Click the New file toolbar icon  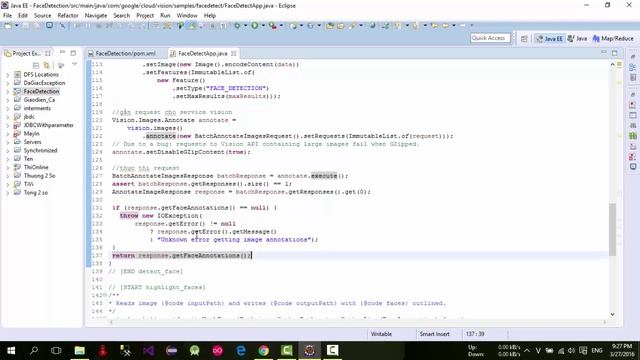[8, 26]
